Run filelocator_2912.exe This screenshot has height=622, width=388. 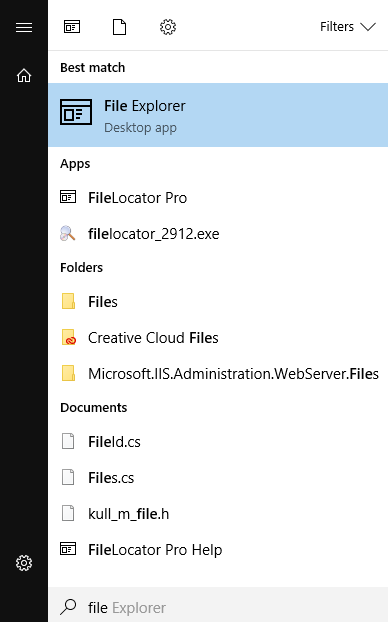[218, 234]
